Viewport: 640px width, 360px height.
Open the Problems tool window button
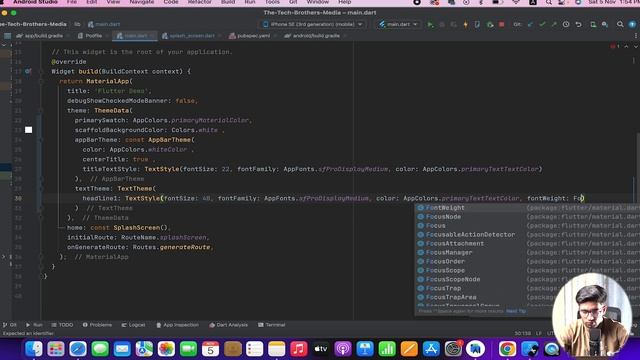[x=97, y=325]
